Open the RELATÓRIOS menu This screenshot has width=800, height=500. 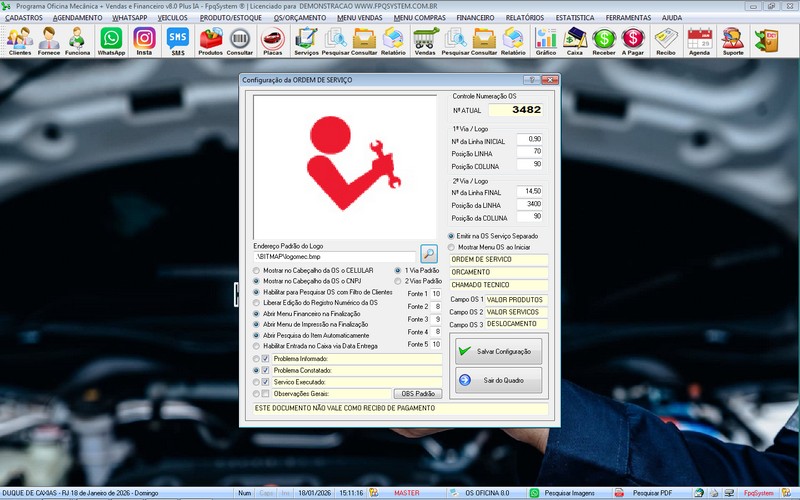click(x=525, y=18)
